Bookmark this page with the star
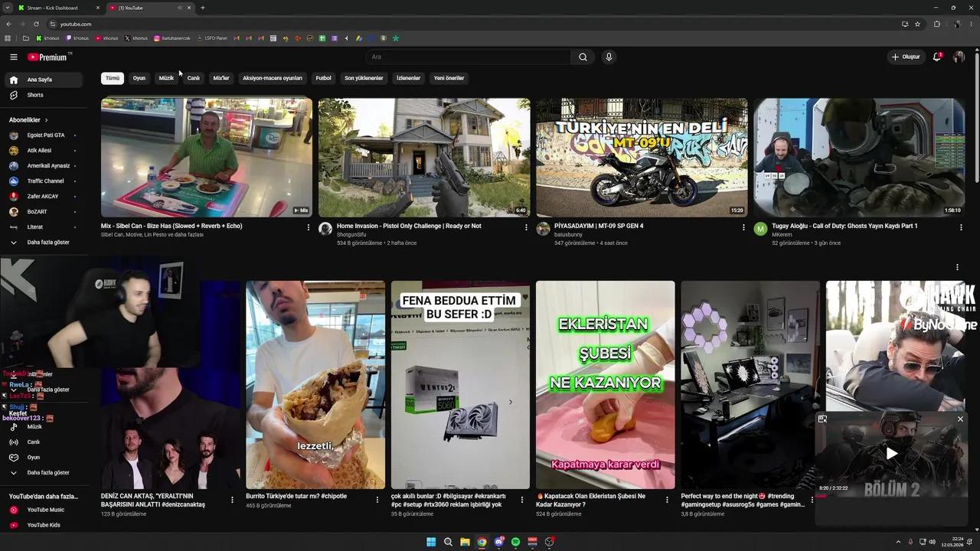This screenshot has height=551, width=980. click(917, 24)
